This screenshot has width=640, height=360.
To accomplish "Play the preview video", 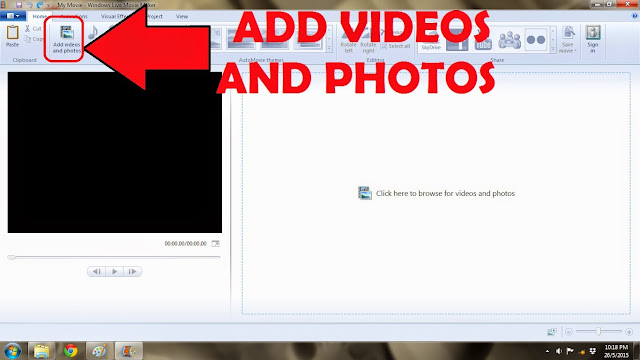I will pos(115,271).
